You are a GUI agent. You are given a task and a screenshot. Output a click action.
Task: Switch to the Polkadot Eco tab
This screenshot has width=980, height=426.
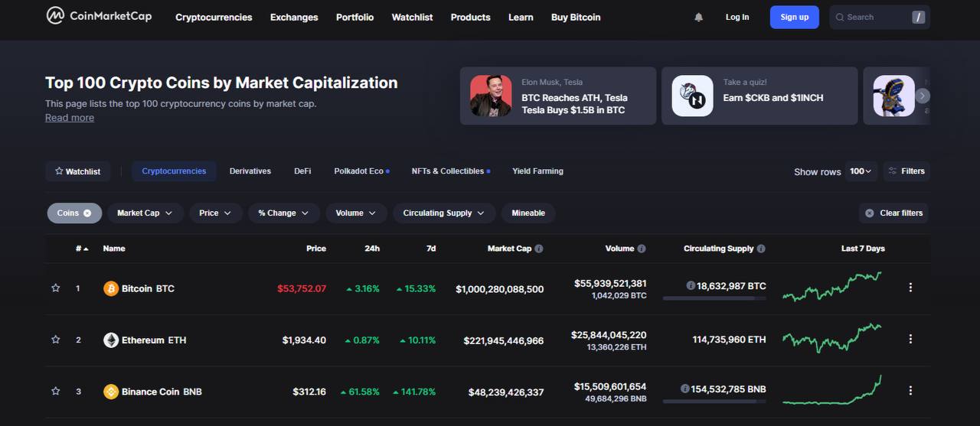coord(361,171)
